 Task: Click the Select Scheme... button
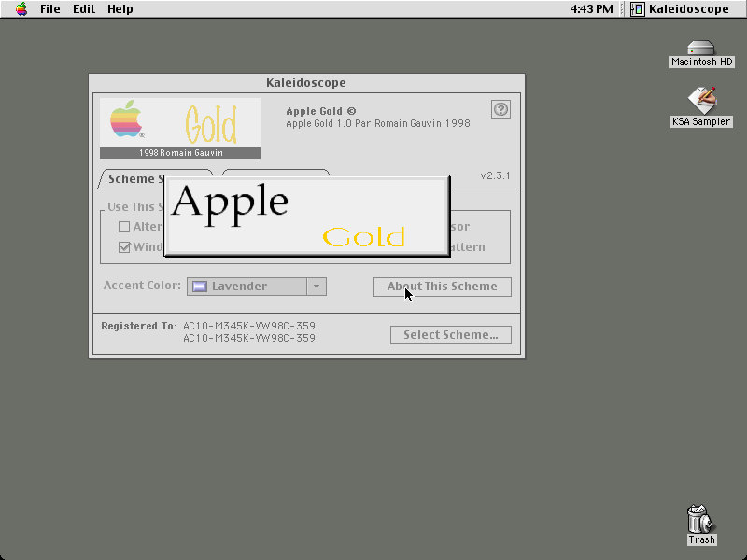point(451,335)
